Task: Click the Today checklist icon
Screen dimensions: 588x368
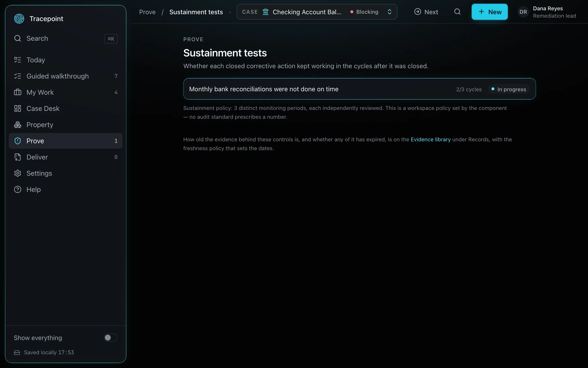Action: point(18,60)
